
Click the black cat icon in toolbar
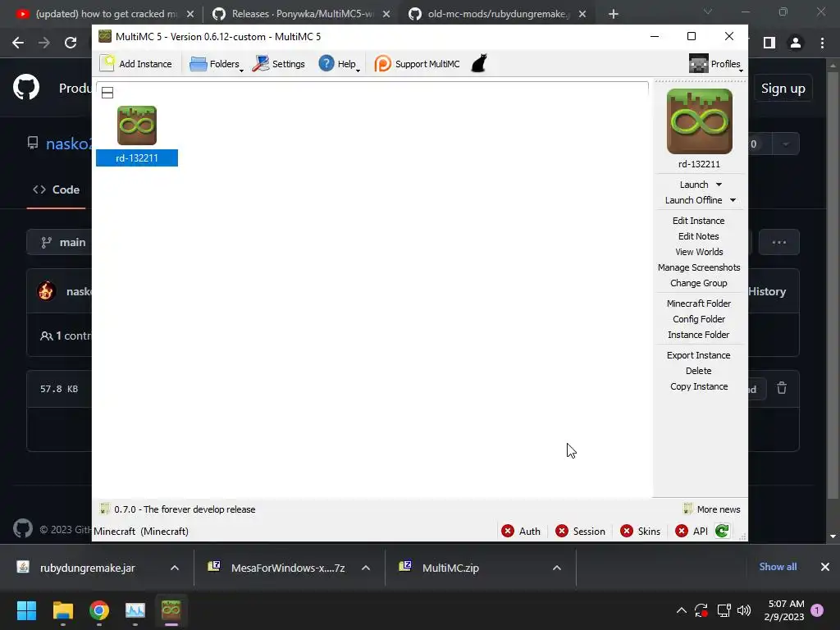(x=479, y=63)
